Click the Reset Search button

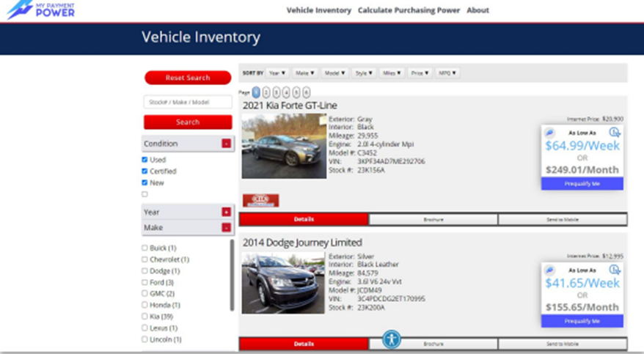pyautogui.click(x=188, y=78)
